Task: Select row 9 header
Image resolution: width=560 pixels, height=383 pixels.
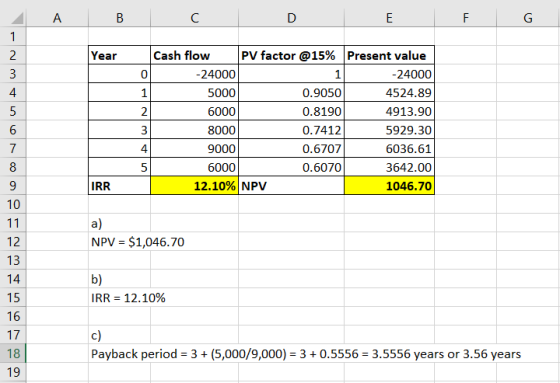Action: click(13, 186)
